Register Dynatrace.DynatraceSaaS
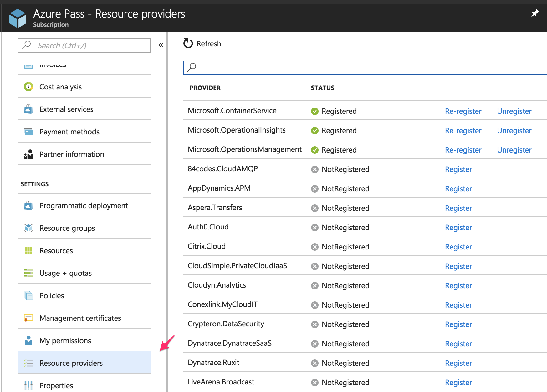The height and width of the screenshot is (392, 547). click(458, 344)
